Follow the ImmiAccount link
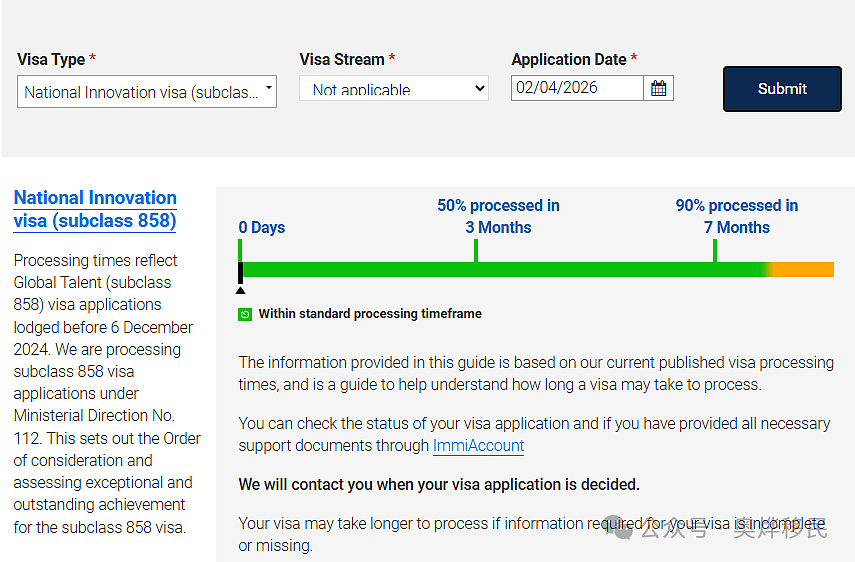 point(478,445)
